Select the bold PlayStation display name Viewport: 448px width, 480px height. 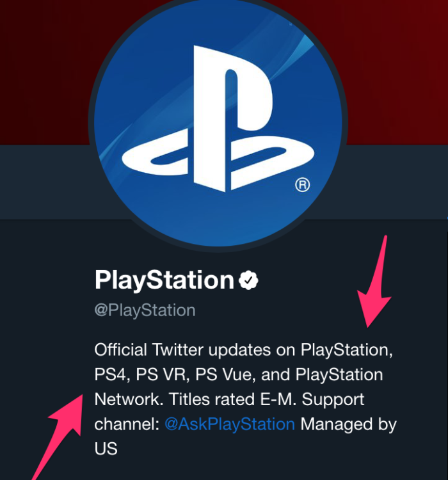coord(164,280)
